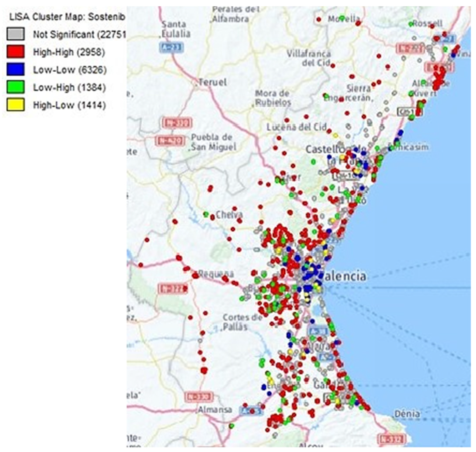Click the Mora de Rubielos label
This screenshot has width=476, height=452.
(273, 98)
